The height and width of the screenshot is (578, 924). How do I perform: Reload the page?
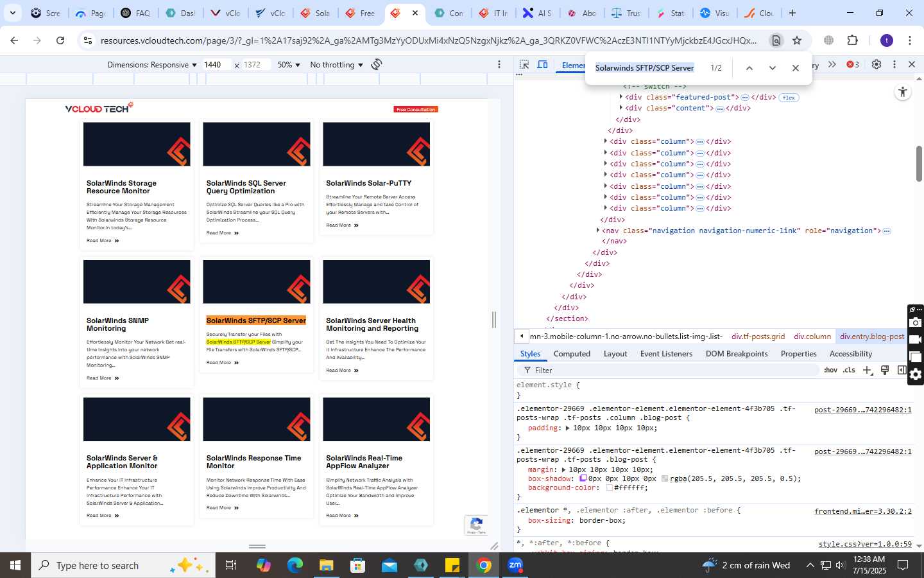[60, 40]
